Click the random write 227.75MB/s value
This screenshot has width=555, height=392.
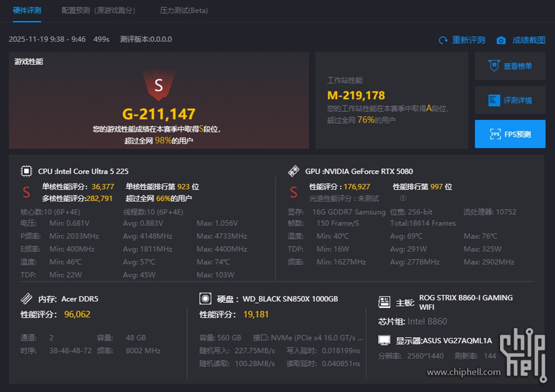pyautogui.click(x=255, y=351)
